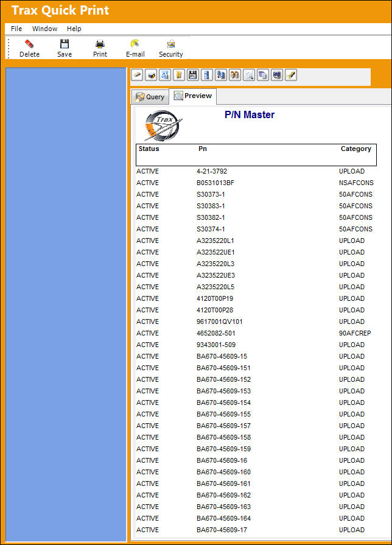
Task: Click the single blue database cylinder icon
Action: coord(207,75)
